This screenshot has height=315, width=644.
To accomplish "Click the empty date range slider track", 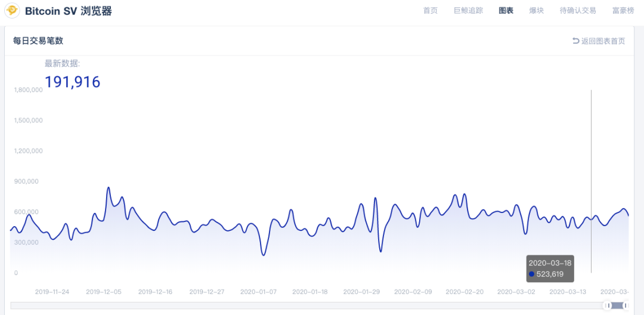I will (298, 305).
